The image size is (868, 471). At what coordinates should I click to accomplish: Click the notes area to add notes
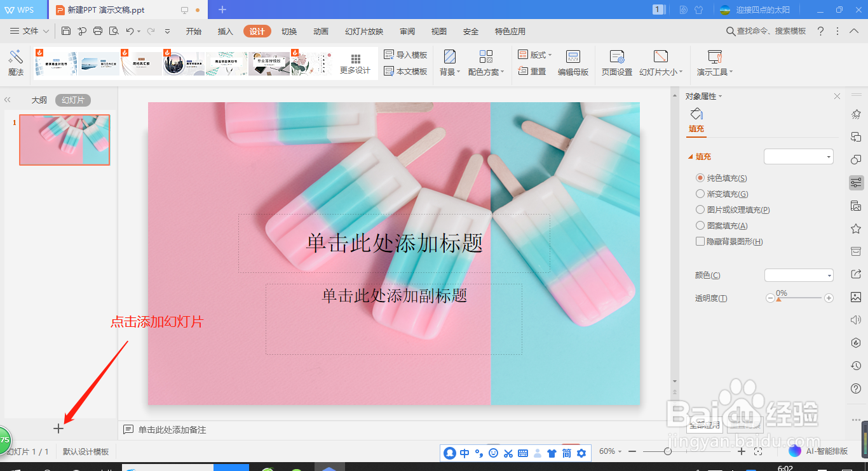point(172,430)
